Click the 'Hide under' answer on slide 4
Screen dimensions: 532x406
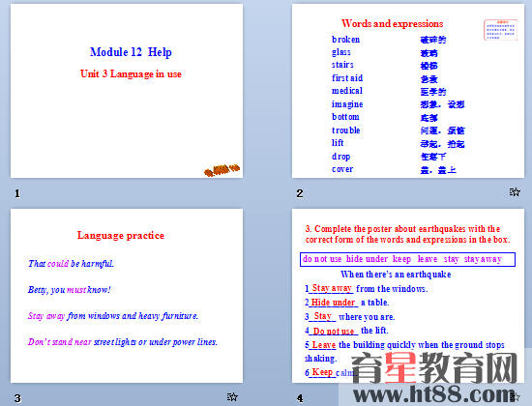[333, 303]
